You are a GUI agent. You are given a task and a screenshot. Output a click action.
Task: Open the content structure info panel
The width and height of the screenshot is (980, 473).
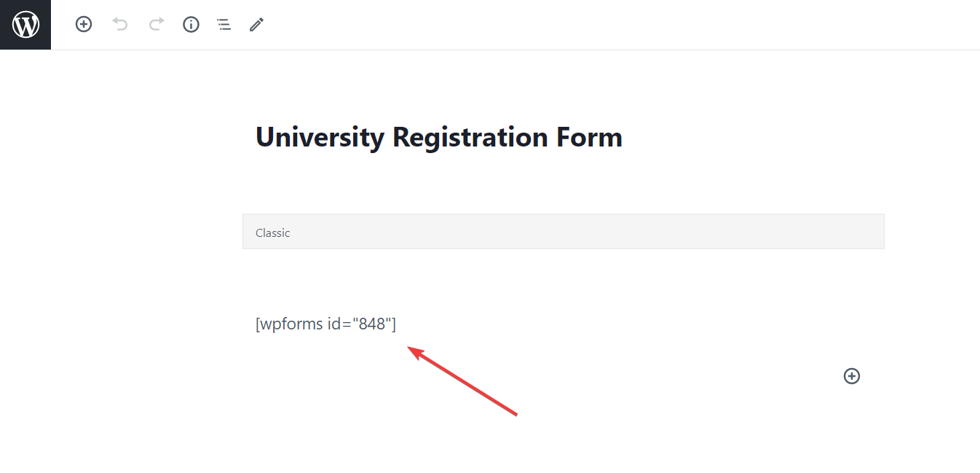[x=191, y=25]
